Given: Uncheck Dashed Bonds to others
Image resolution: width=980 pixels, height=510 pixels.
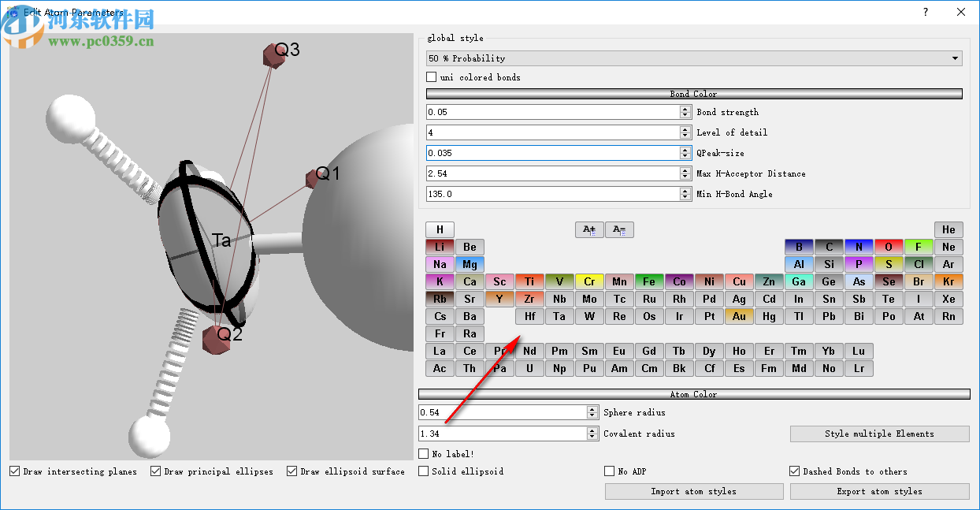Looking at the screenshot, I should click(x=795, y=471).
